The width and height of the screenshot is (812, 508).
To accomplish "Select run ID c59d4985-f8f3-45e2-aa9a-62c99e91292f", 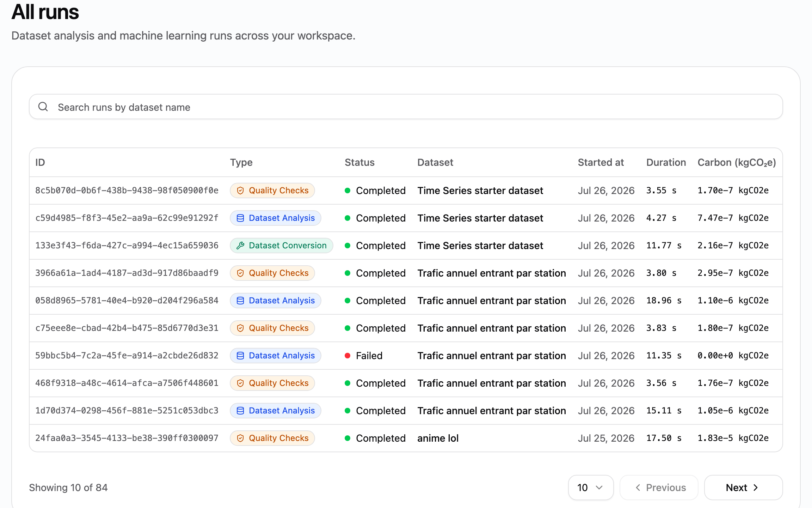I will (x=127, y=218).
